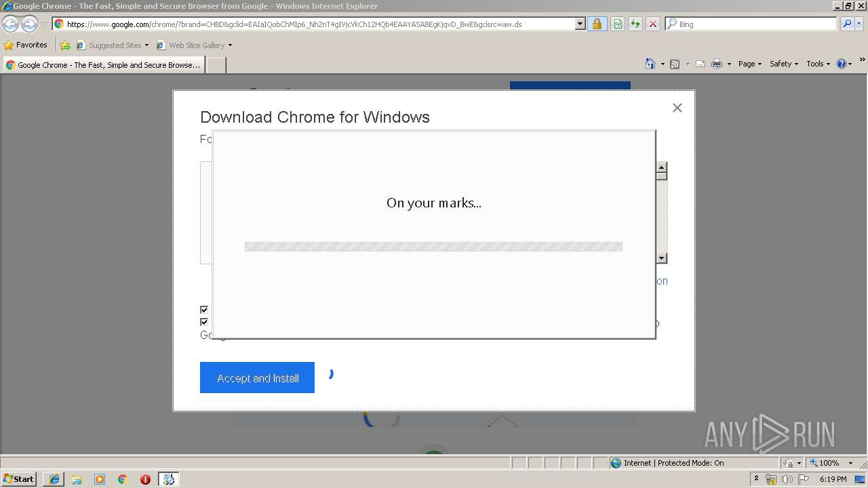Open Windows Explorer folder taskbar icon

[77, 479]
